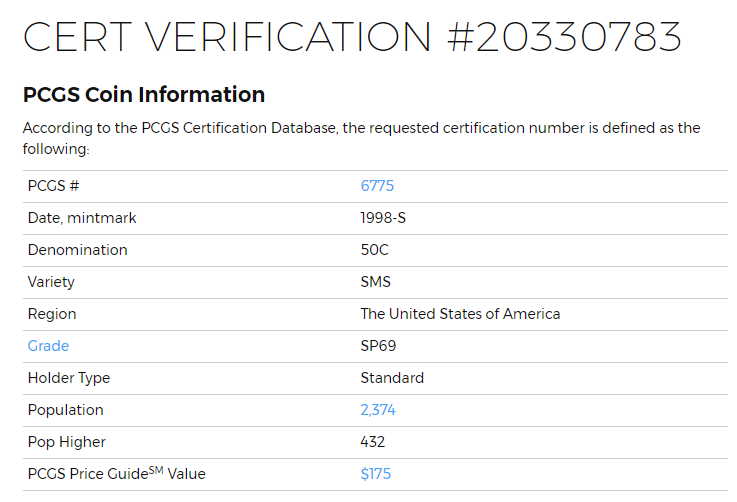Click the Holder Type row label
This screenshot has width=737, height=502.
click(69, 378)
